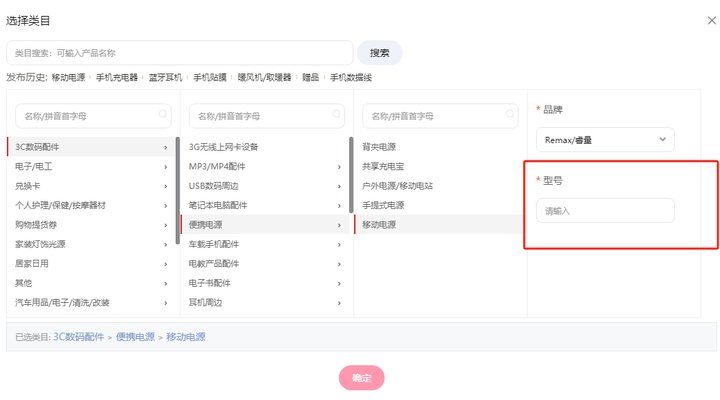This screenshot has height=400, width=720.
Task: Select 暖风机/取暖器 from publish history
Action: pos(264,77)
